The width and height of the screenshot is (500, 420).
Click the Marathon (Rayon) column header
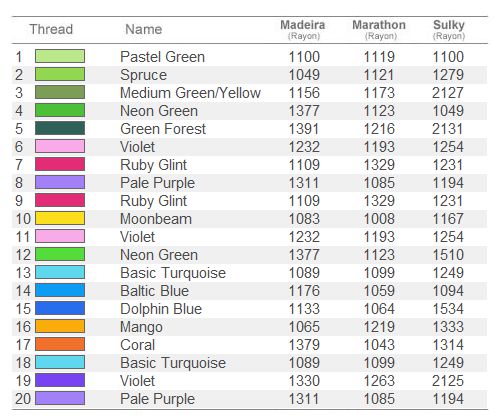(x=379, y=29)
